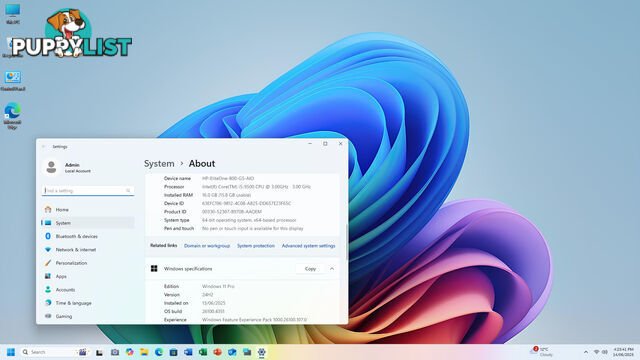The image size is (640, 360).
Task: Collapse Windows specifications section
Action: (x=332, y=269)
